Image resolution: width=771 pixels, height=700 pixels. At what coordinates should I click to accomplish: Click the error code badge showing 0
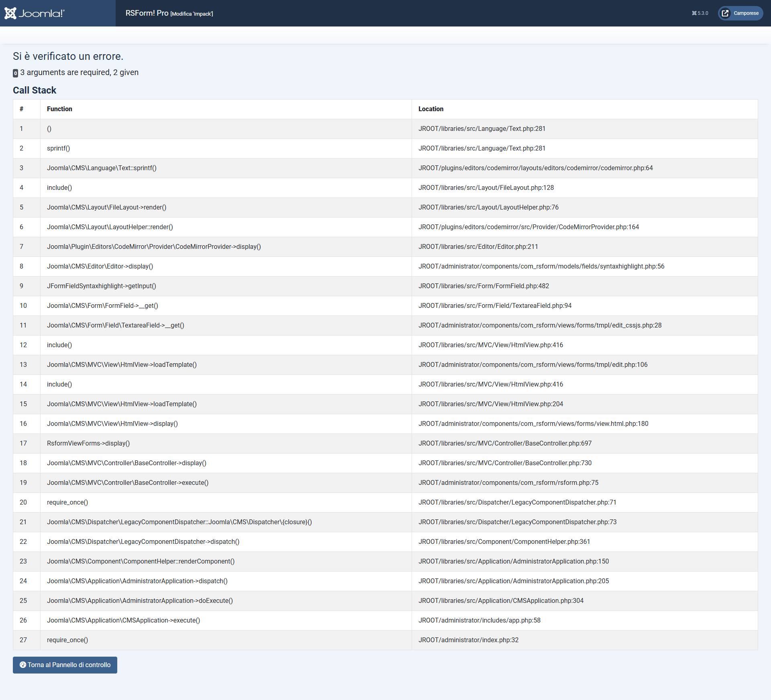[15, 73]
